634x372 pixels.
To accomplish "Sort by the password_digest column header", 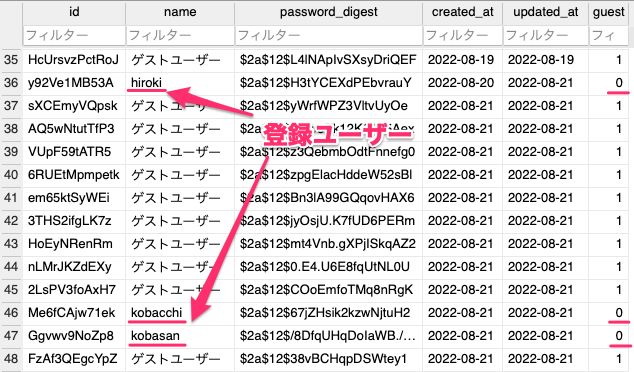I will point(328,12).
